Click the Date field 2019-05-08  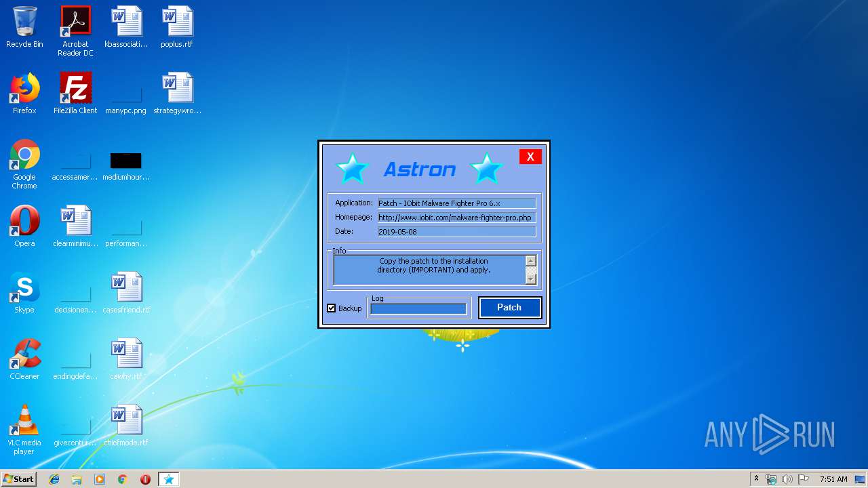coord(456,232)
